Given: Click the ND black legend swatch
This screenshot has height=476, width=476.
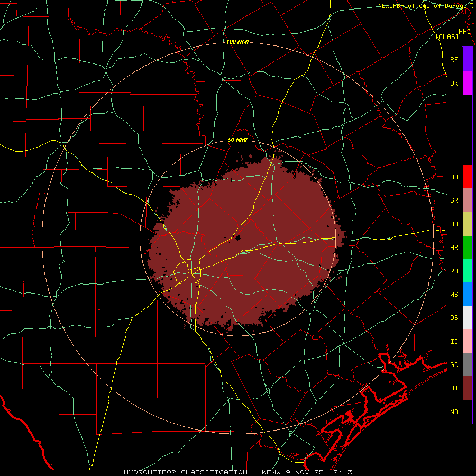Looking at the screenshot, I should pyautogui.click(x=467, y=411).
